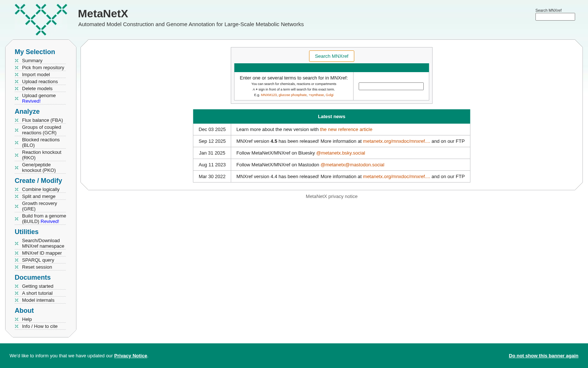Screen dimensions: 588x368
Task: Click the bullet icon beside Help
Action: 17,319
